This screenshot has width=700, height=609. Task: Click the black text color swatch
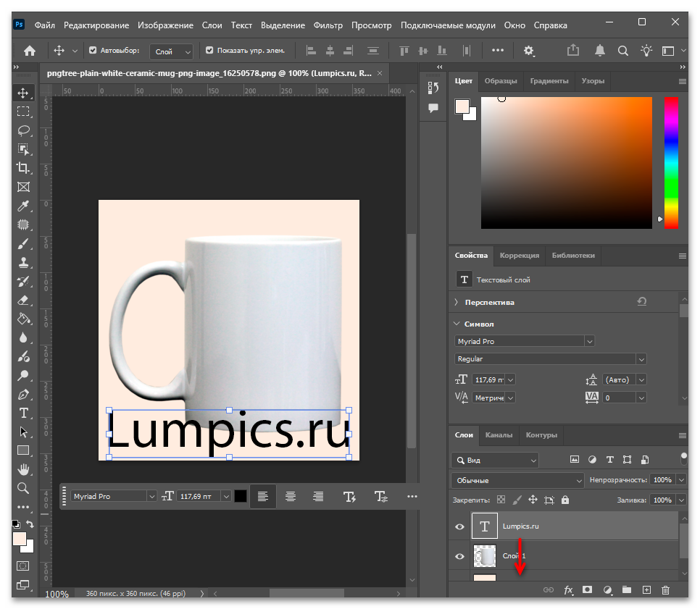pyautogui.click(x=240, y=496)
